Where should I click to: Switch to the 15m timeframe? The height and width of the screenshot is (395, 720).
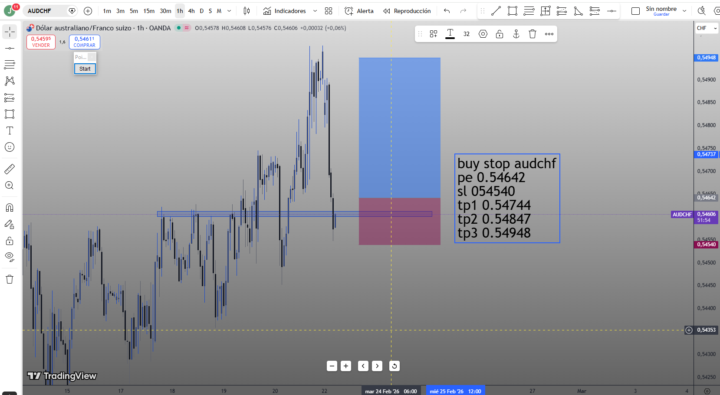coord(149,11)
